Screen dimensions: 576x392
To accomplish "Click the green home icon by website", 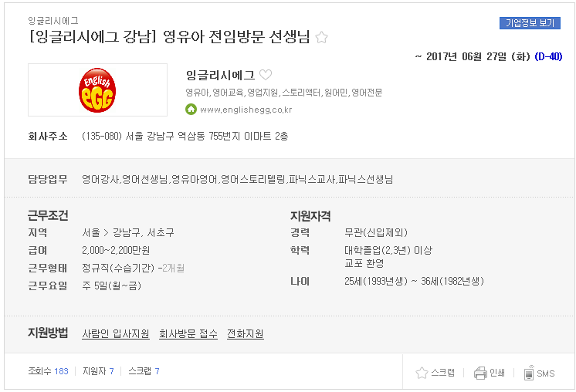I will point(191,110).
